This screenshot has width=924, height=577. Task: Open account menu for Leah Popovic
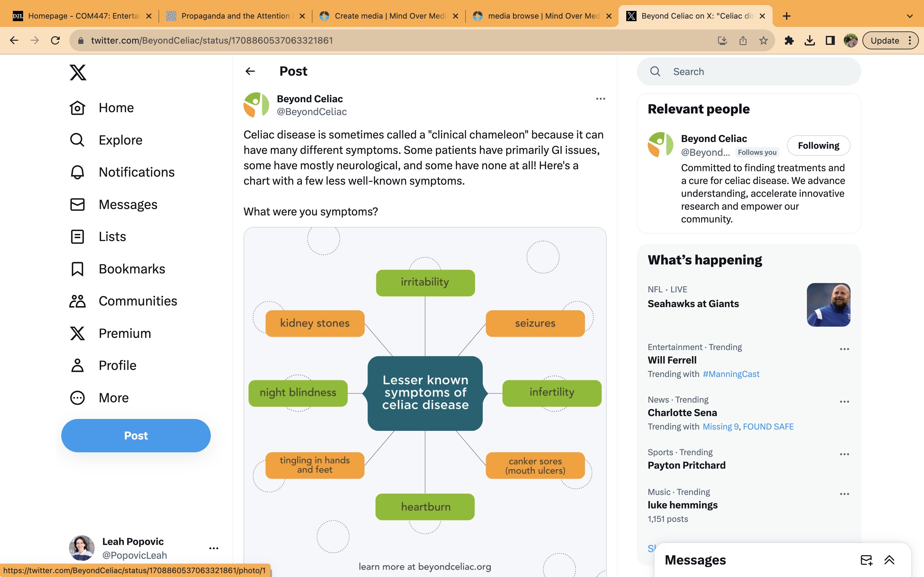pyautogui.click(x=213, y=548)
